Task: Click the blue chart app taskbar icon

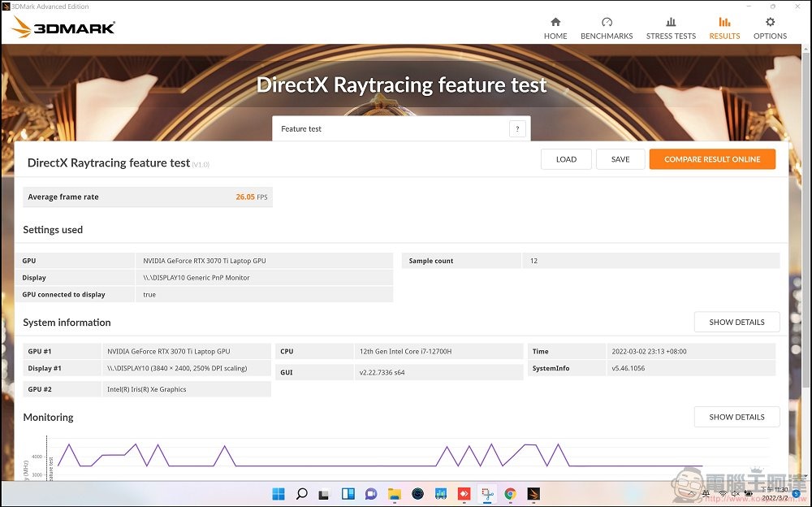Action: [441, 493]
